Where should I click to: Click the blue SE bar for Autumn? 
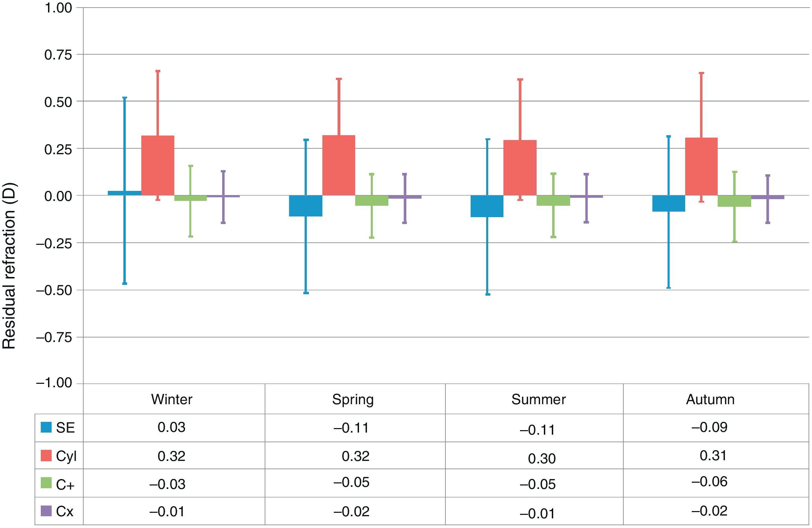(669, 203)
